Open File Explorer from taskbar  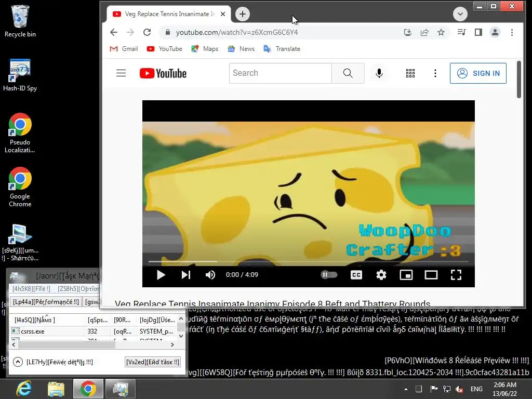click(56, 389)
